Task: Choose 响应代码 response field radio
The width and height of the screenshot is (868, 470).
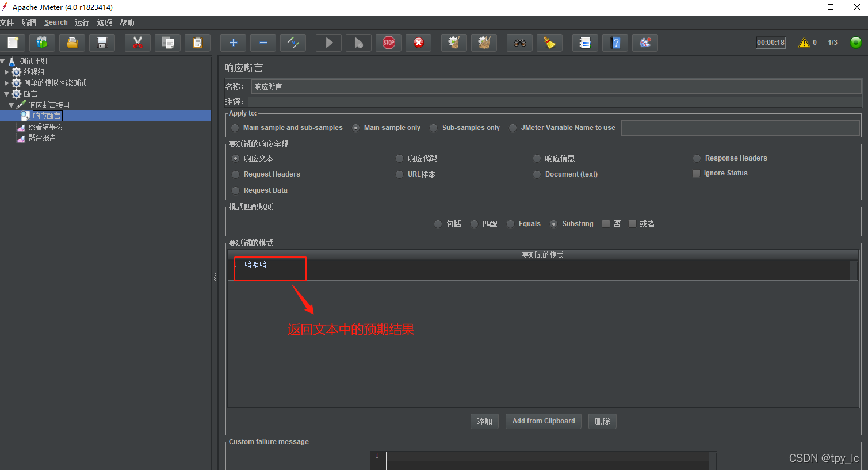Action: [x=399, y=158]
